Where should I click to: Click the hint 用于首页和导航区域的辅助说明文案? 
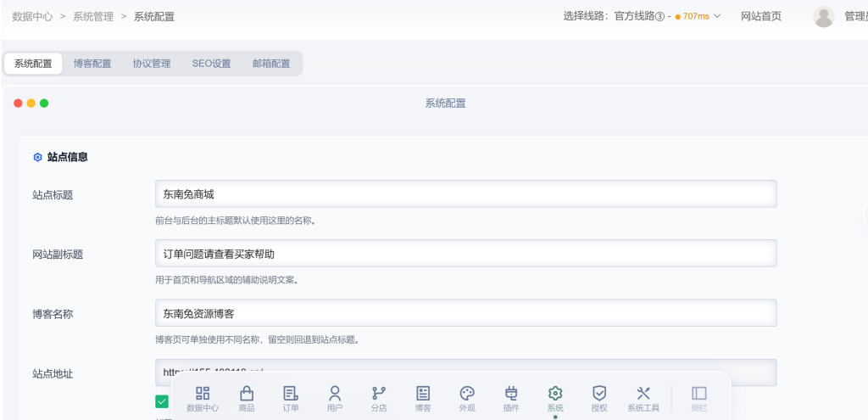pos(227,280)
